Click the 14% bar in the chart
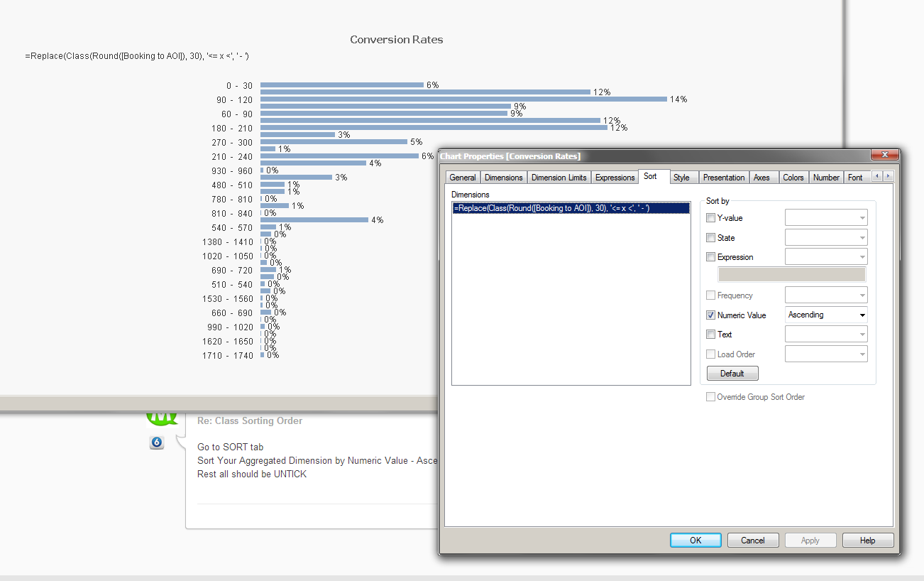Screen dimensions: 924x581 (463, 99)
